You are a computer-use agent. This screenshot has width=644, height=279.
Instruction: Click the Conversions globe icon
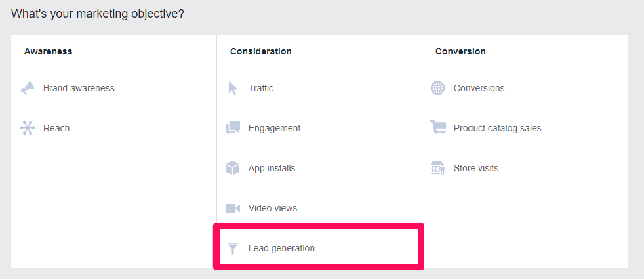click(438, 88)
